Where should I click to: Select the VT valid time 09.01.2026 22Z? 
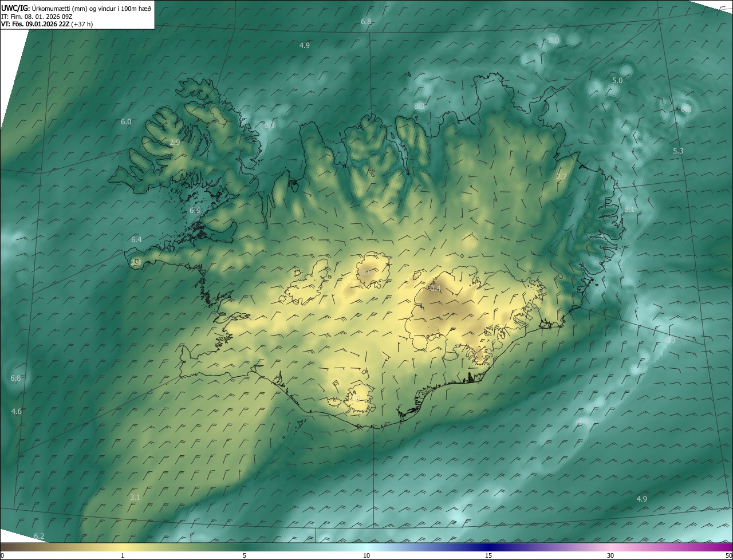(x=46, y=24)
